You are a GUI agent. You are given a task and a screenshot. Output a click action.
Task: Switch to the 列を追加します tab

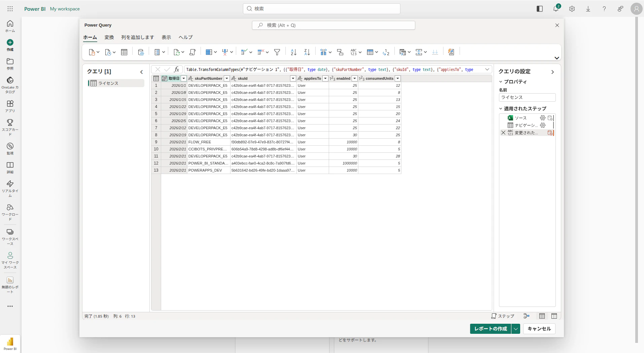click(138, 37)
